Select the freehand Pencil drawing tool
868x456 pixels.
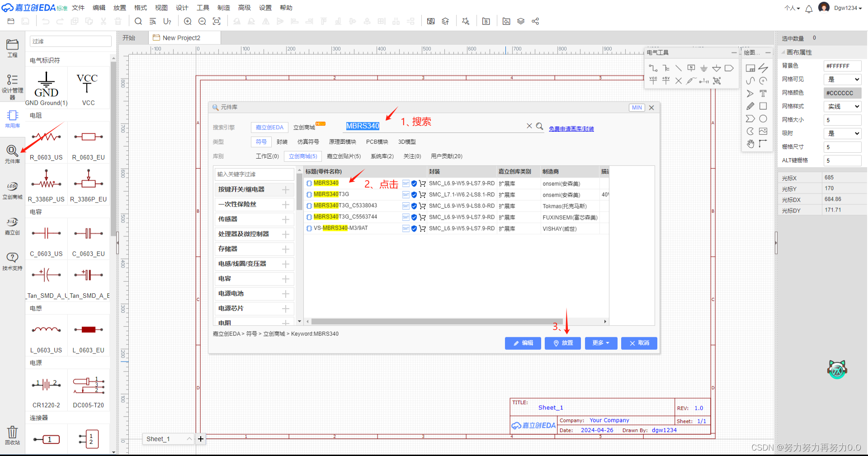pyautogui.click(x=750, y=106)
